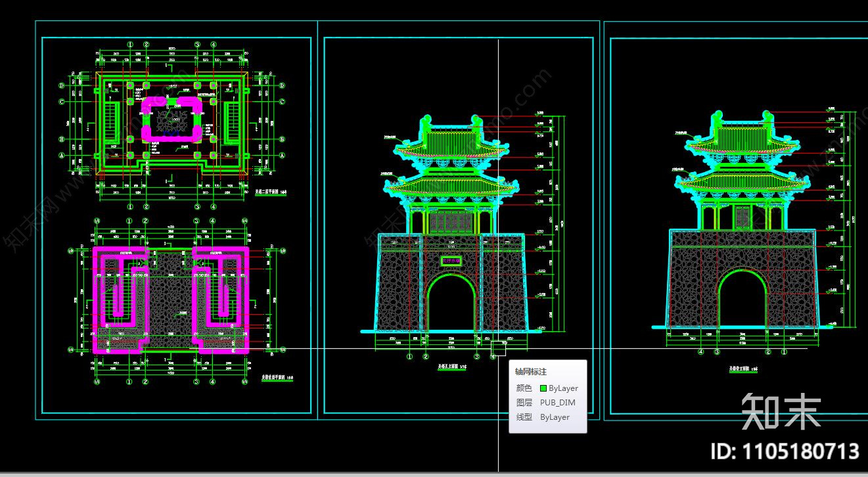
Task: Select axis bubble C left of second-floor plan
Action: tap(62, 102)
